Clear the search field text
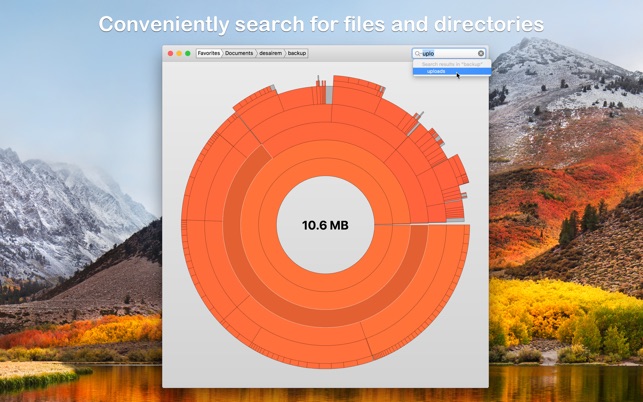Viewport: 643px width, 402px height. point(481,53)
